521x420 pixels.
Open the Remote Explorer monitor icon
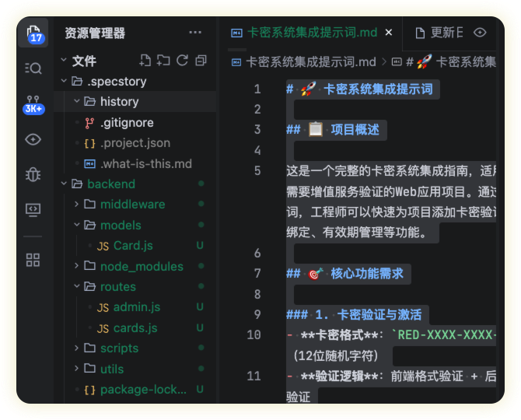pos(33,210)
